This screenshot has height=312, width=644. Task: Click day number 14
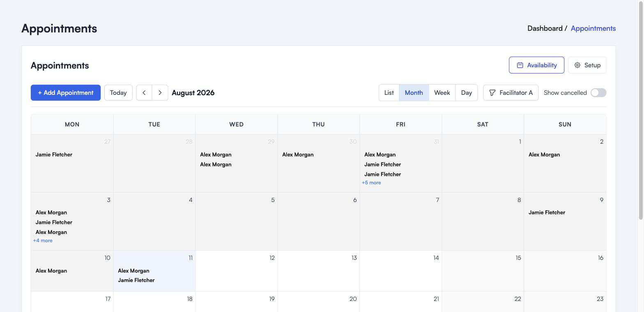[436, 258]
